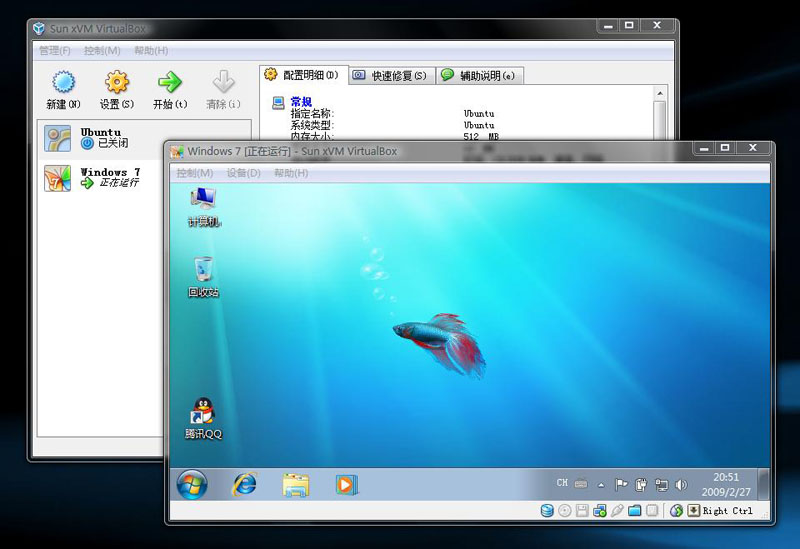This screenshot has height=549, width=800.
Task: Maximize the Windows 7 VM window
Action: (x=725, y=148)
